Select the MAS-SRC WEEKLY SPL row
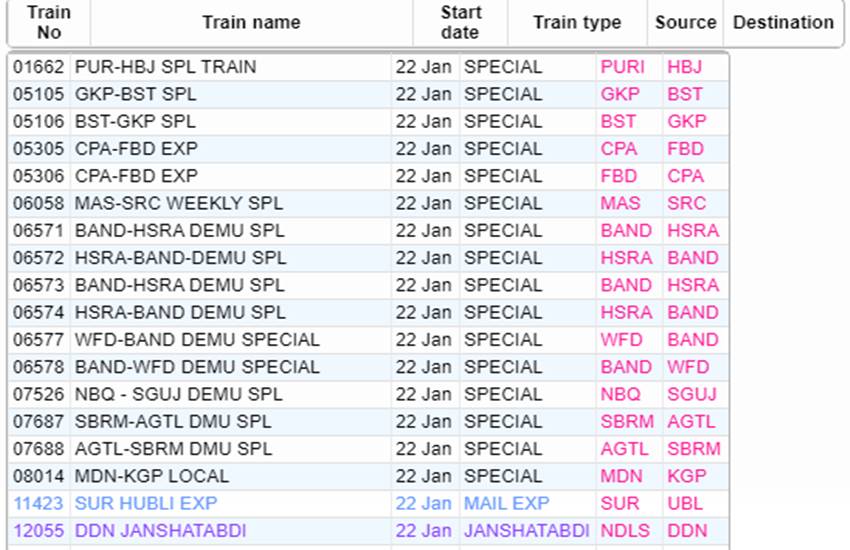Image resolution: width=850 pixels, height=550 pixels. (369, 203)
